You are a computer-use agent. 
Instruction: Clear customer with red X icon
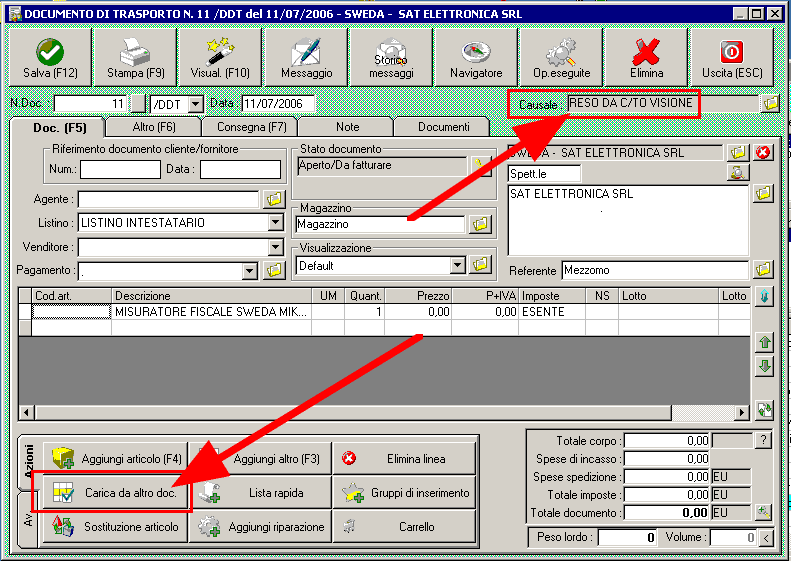[x=763, y=152]
